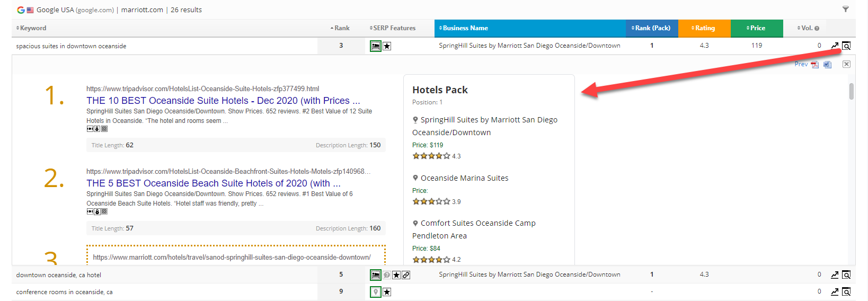Open the filter funnel icon
This screenshot has width=868, height=301.
click(845, 9)
